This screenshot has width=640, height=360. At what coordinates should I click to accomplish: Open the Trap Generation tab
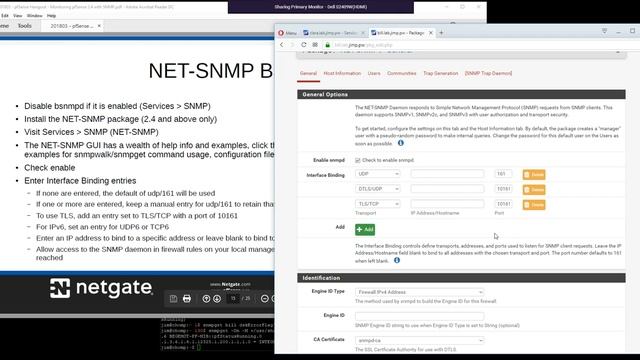(440, 73)
